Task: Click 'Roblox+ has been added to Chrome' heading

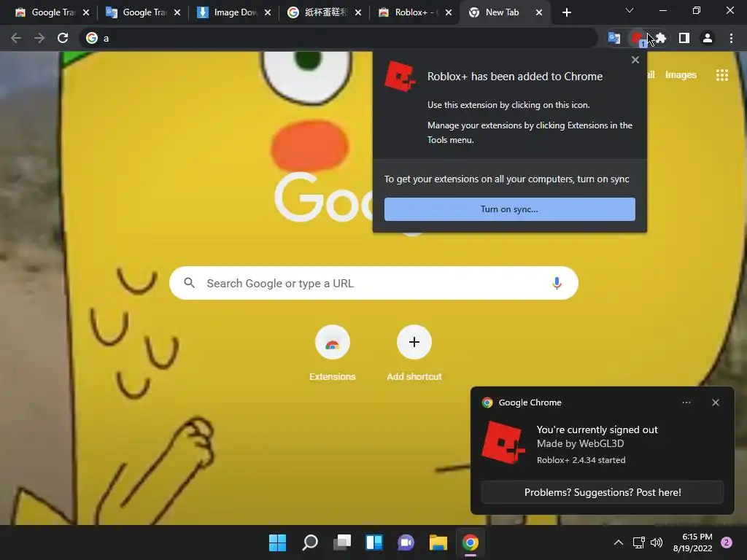Action: click(x=514, y=76)
